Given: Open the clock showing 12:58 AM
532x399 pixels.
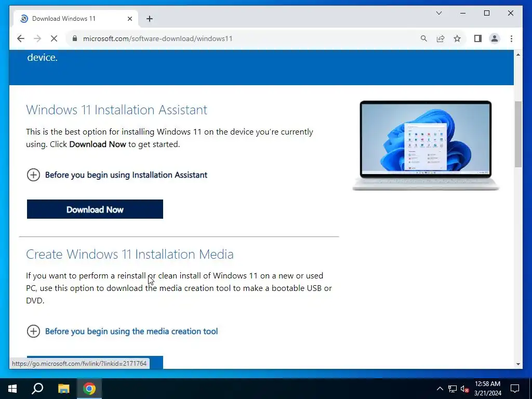Looking at the screenshot, I should 487,389.
